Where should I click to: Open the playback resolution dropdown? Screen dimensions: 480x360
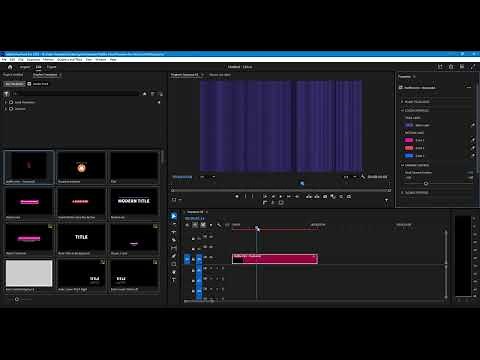tap(350, 177)
